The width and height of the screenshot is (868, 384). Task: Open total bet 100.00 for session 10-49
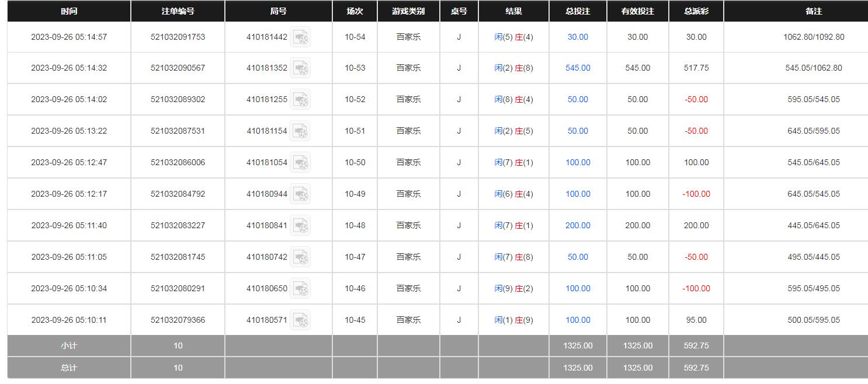578,194
